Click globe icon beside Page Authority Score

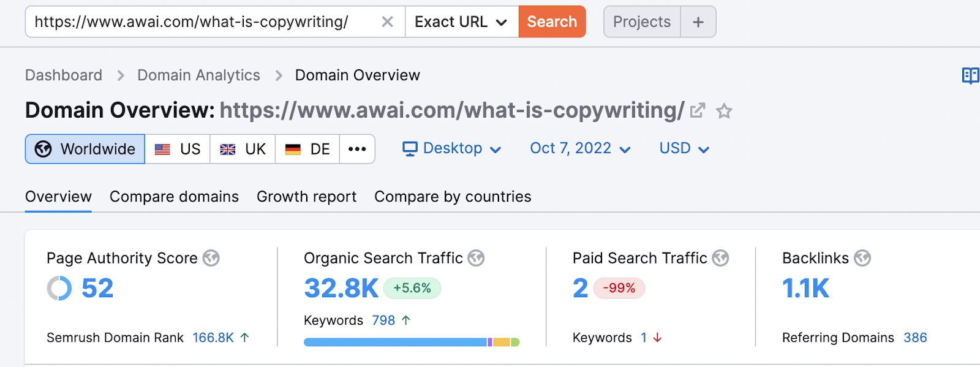[211, 258]
